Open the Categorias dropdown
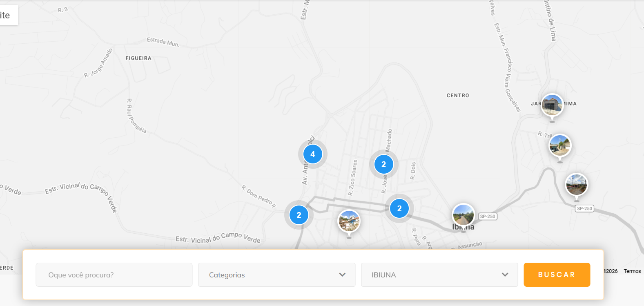644x306 pixels. point(276,275)
